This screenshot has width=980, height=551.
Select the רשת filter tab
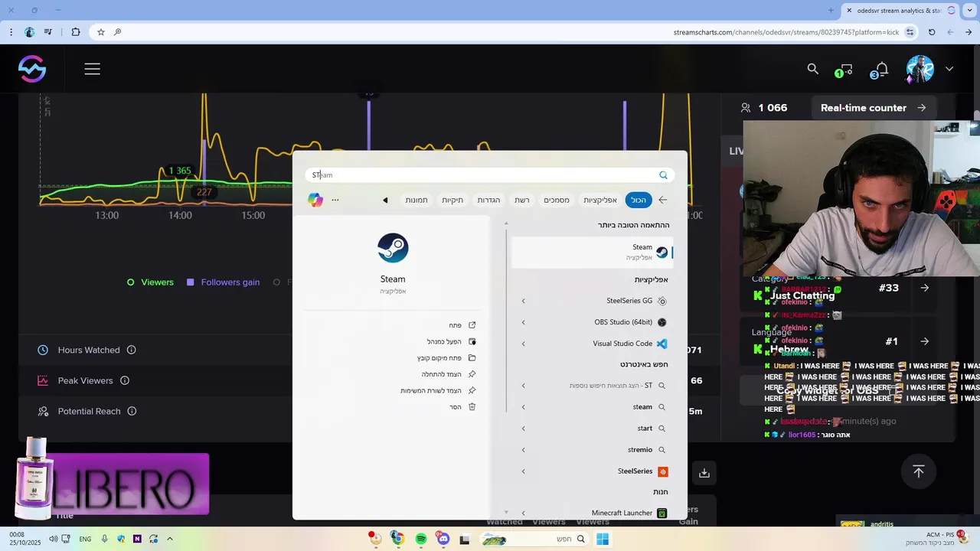(522, 200)
